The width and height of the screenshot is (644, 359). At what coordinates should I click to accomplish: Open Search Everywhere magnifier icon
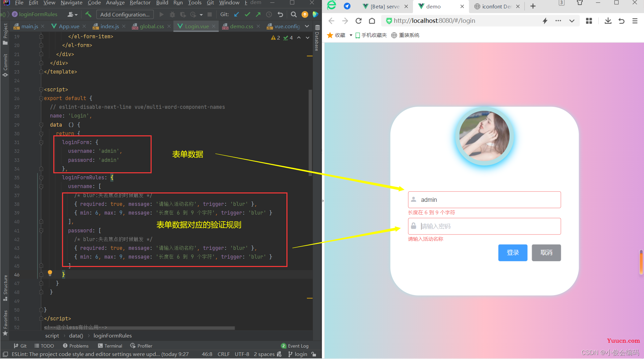click(x=293, y=14)
